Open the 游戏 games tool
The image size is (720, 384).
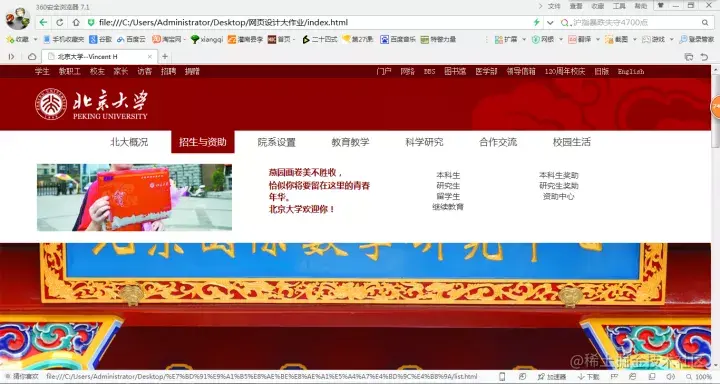point(653,40)
